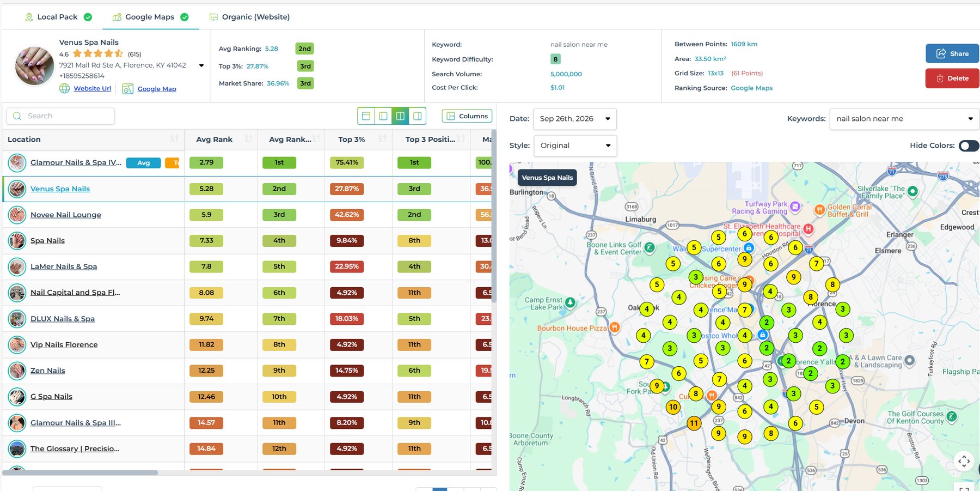
Task: Click the Turfway Park Racing & Gaming pin
Action: 795,207
